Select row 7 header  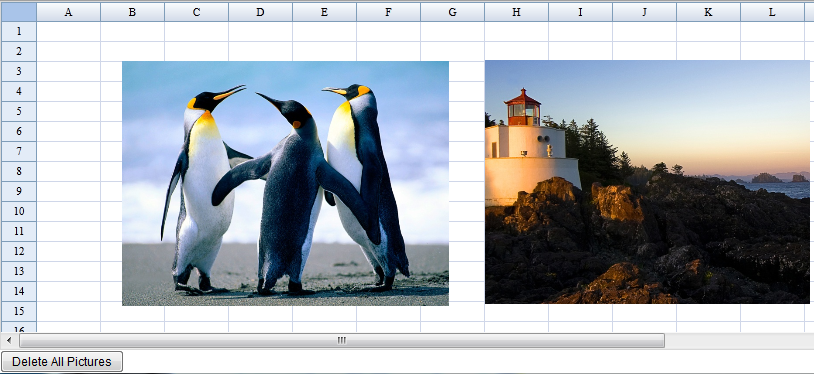(x=19, y=151)
